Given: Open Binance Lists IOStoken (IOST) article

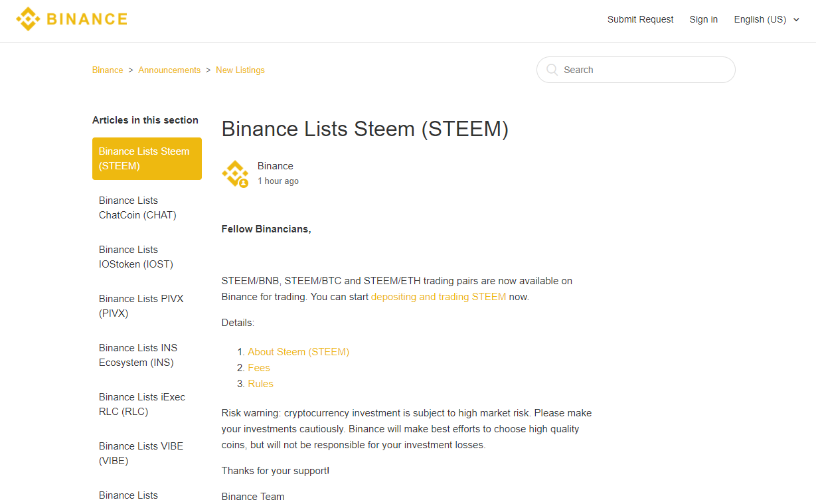Looking at the screenshot, I should click(136, 257).
